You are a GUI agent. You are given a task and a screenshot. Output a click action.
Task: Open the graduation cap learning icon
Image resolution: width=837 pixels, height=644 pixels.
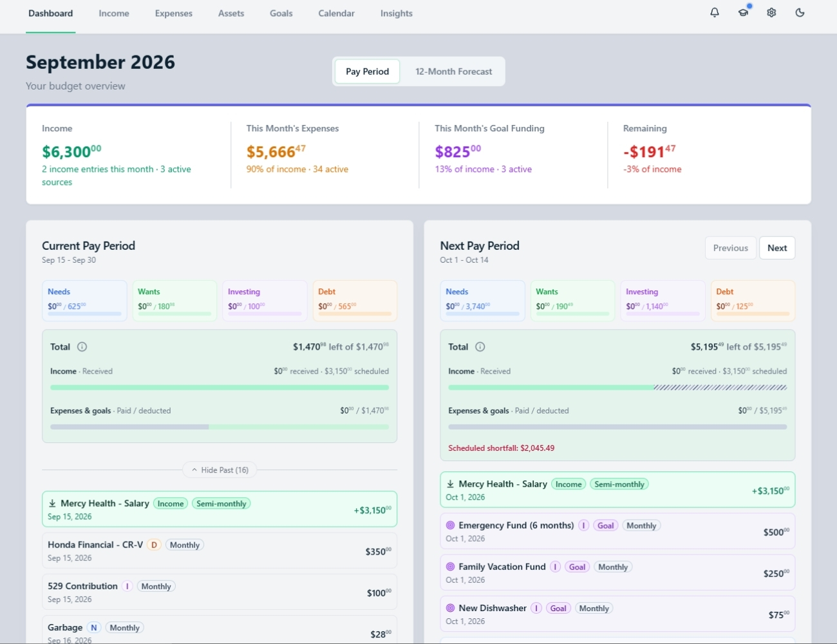coord(743,13)
